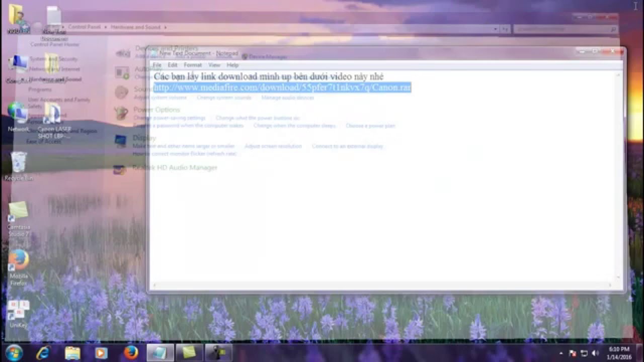Click the Power Options icon
644x362 pixels.
pyautogui.click(x=121, y=114)
